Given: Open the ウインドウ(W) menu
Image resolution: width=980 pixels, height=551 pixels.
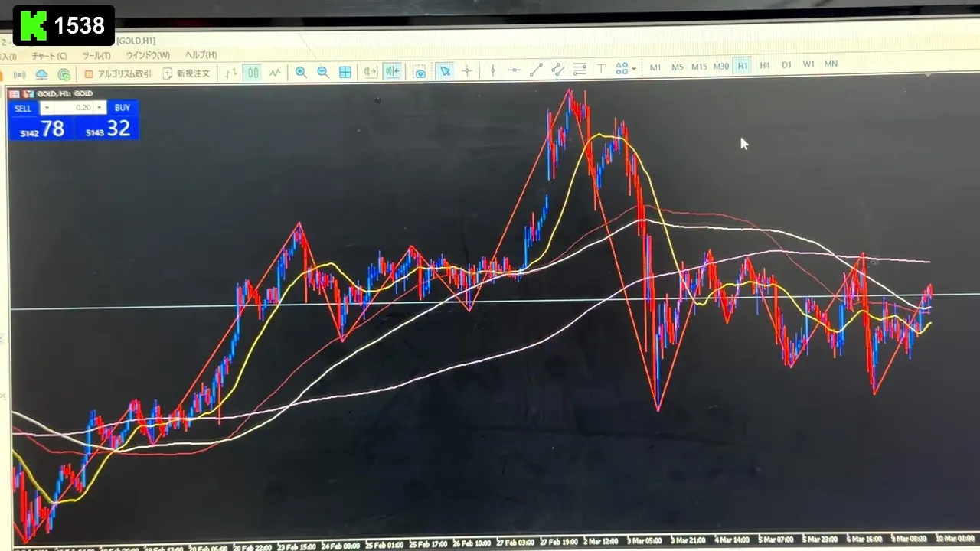Looking at the screenshot, I should (148, 55).
